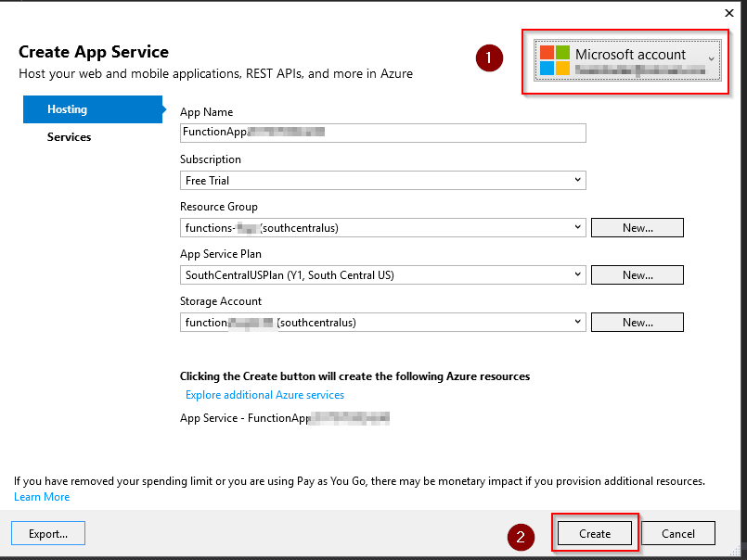
Task: Expand the Resource Group combo box
Action: tap(383, 228)
